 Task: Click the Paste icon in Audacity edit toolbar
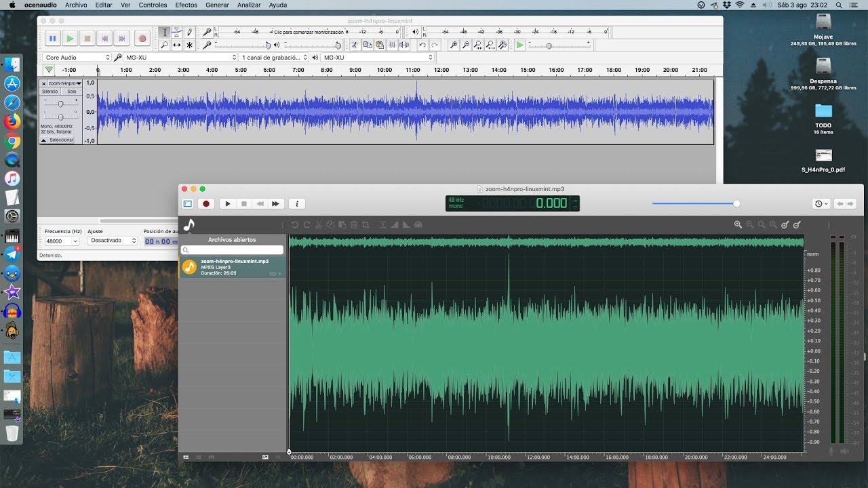[x=379, y=45]
